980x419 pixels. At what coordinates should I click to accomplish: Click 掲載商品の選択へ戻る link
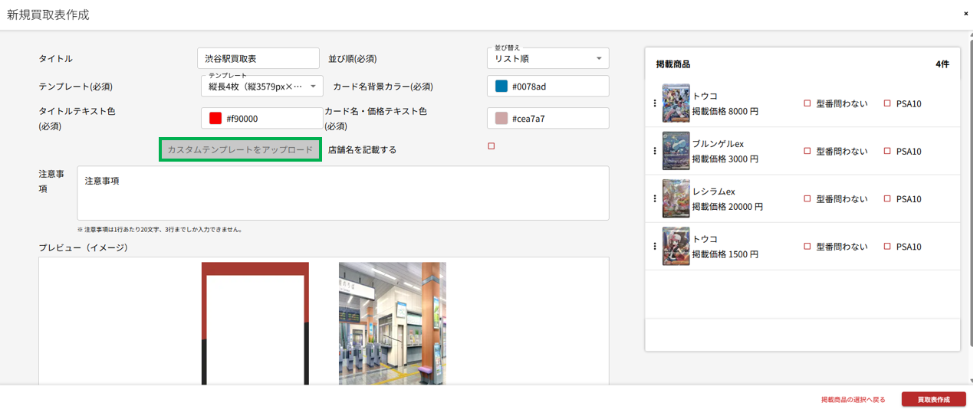point(853,400)
